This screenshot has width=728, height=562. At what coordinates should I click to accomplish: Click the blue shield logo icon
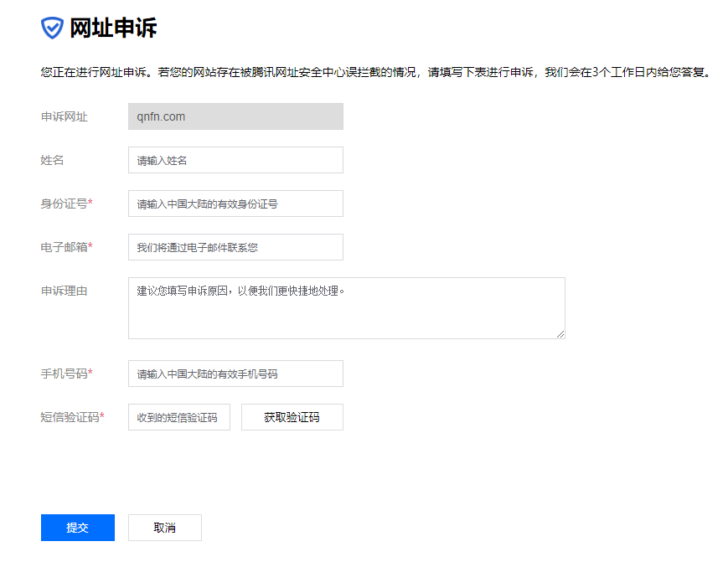52,28
